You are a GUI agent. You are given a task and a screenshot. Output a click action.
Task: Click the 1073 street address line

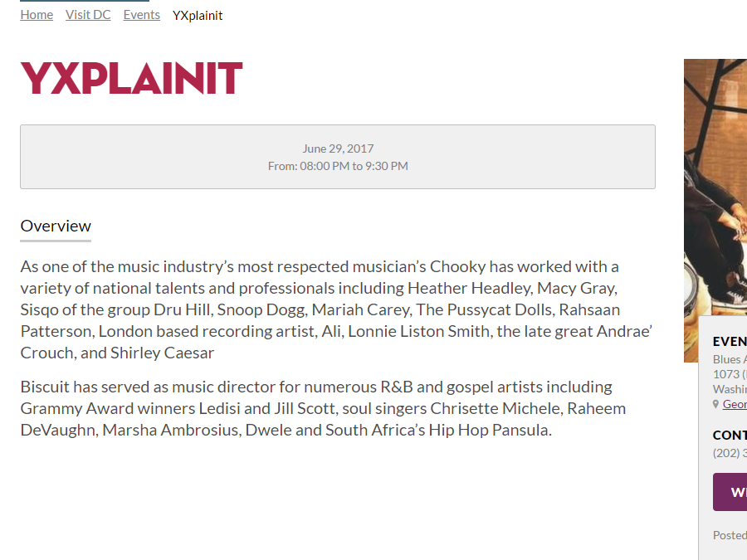pos(730,374)
